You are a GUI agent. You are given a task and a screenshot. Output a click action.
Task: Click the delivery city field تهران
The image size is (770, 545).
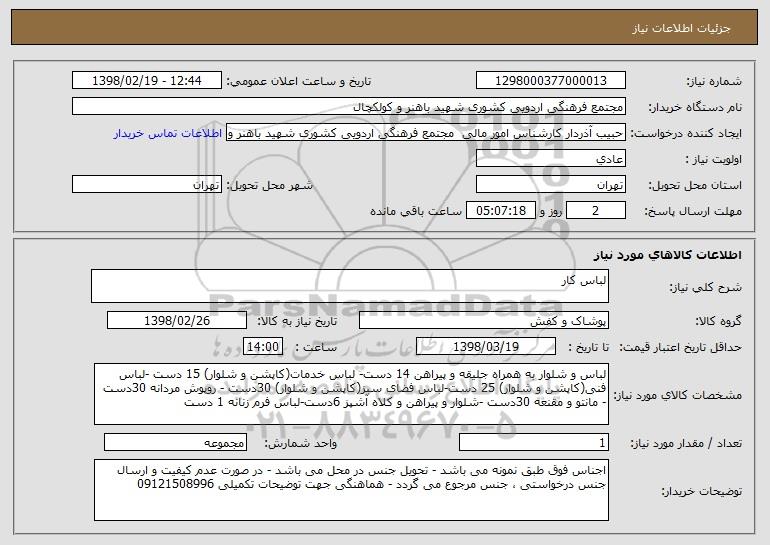click(147, 185)
